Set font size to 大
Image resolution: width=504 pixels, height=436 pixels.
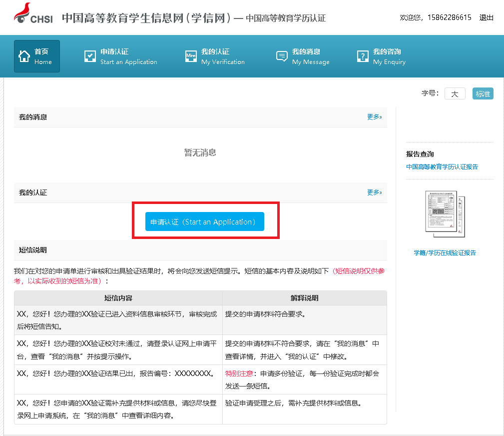point(455,93)
